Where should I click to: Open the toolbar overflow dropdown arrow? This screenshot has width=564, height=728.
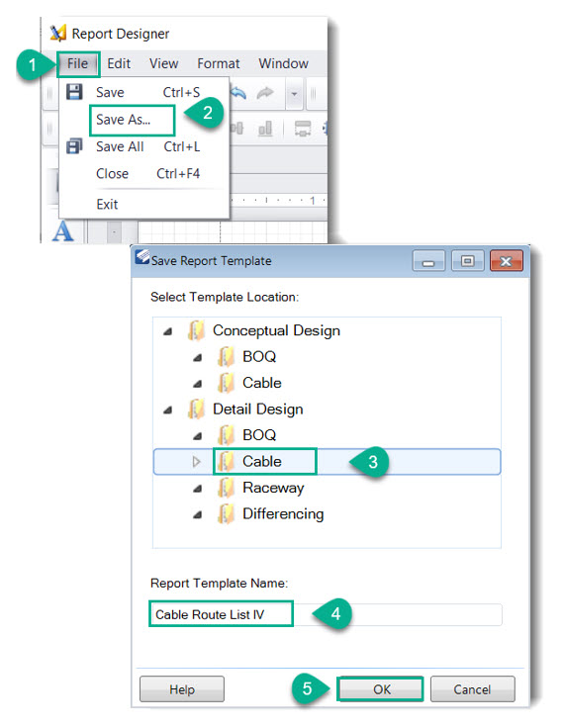tap(294, 94)
